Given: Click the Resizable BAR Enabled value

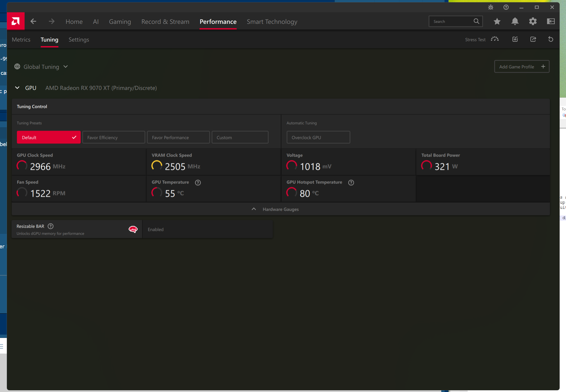Looking at the screenshot, I should coord(155,229).
